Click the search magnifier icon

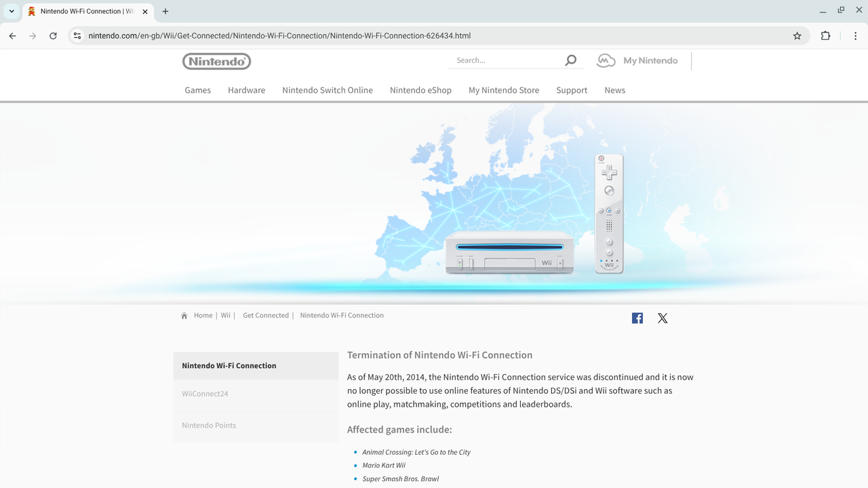pos(571,60)
